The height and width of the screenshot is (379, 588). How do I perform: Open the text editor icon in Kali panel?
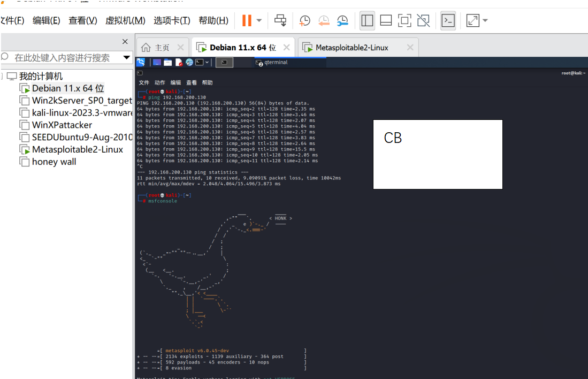(179, 62)
